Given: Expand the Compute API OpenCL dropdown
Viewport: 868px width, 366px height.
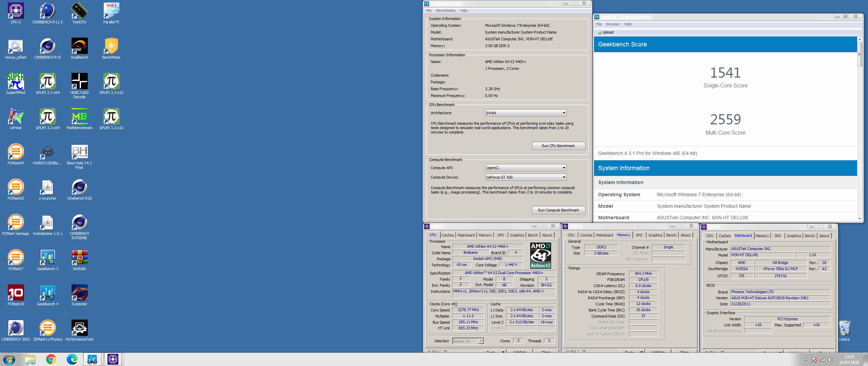Looking at the screenshot, I should (x=526, y=168).
